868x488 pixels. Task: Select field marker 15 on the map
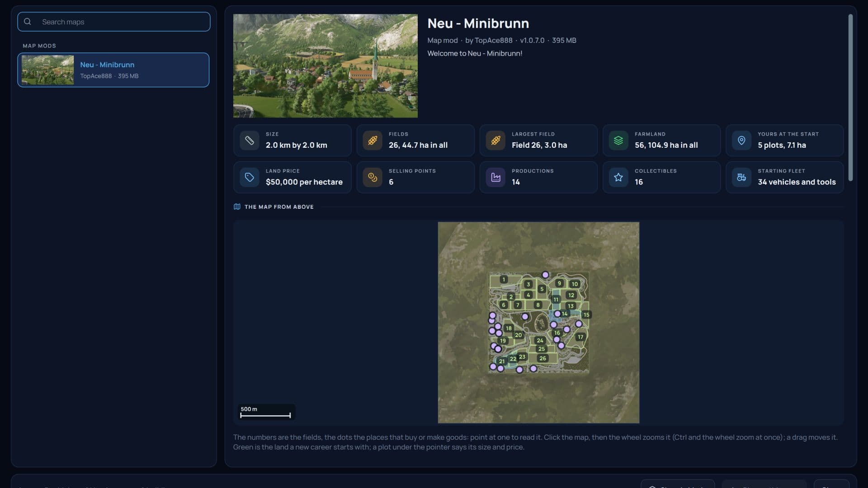(586, 315)
